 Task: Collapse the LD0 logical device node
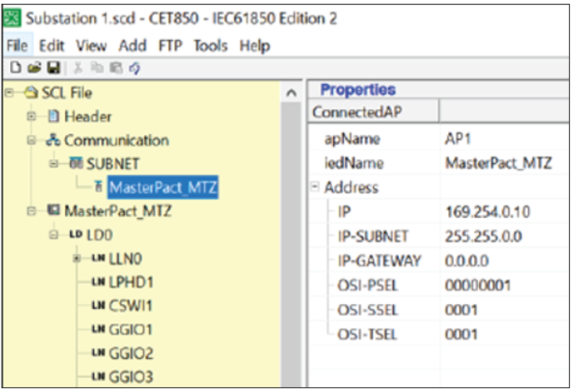[x=53, y=234]
